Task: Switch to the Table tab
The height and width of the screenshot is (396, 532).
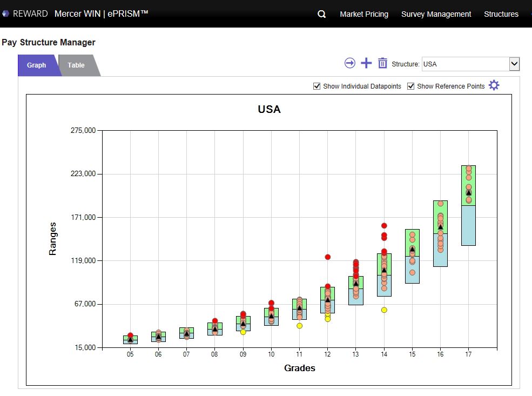Action: pyautogui.click(x=76, y=65)
